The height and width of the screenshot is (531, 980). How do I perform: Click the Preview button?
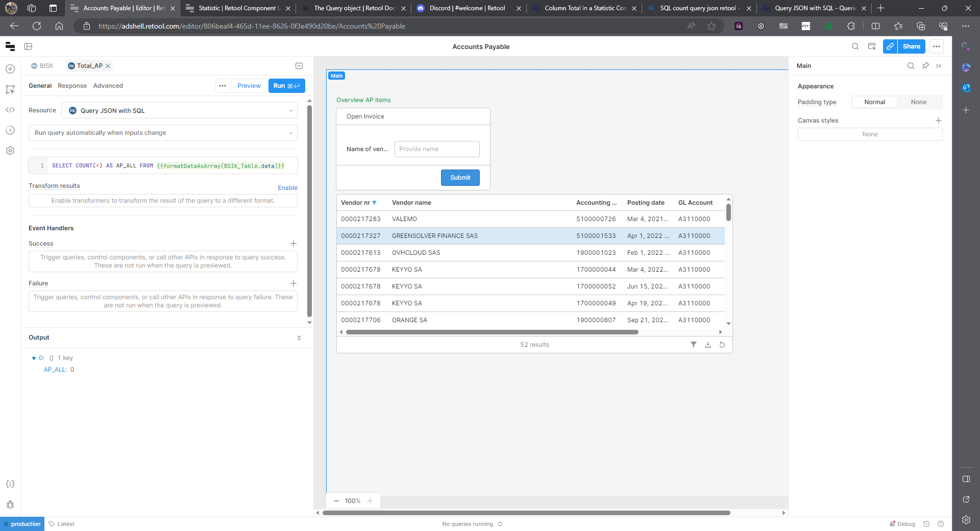[x=249, y=86]
